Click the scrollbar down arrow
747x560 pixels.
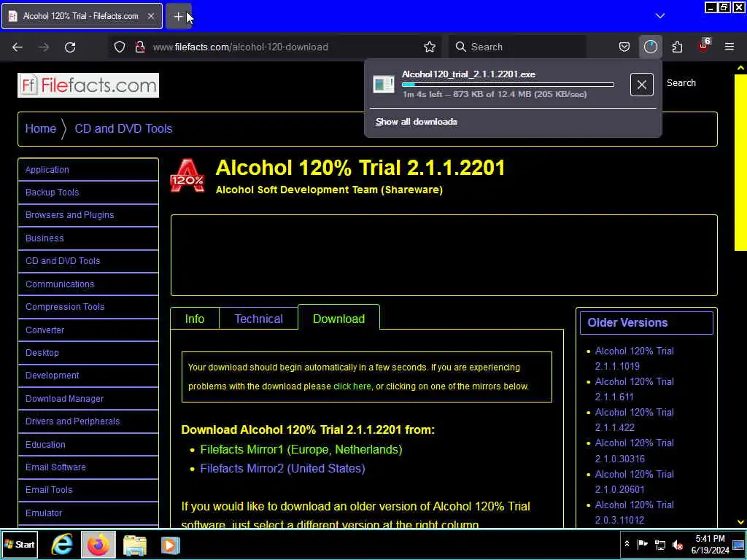click(x=740, y=522)
